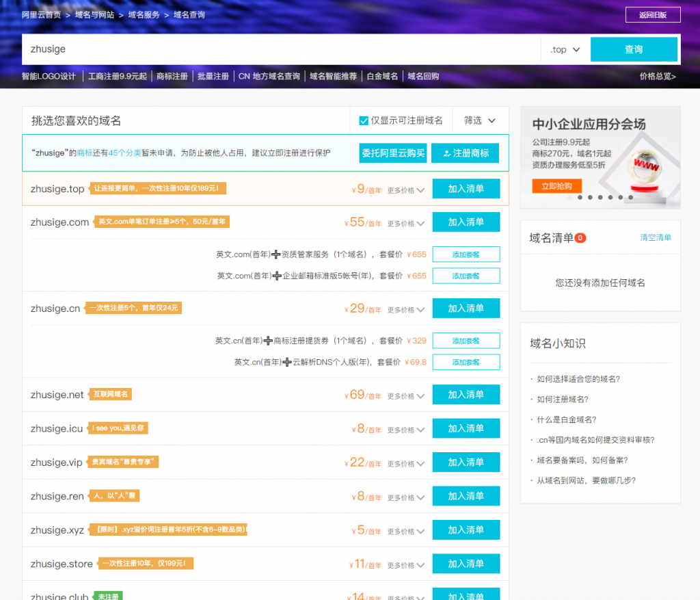Screen dimensions: 700x600
Task: Add 企业邮箱标准版 package for .com
Action: point(466,276)
